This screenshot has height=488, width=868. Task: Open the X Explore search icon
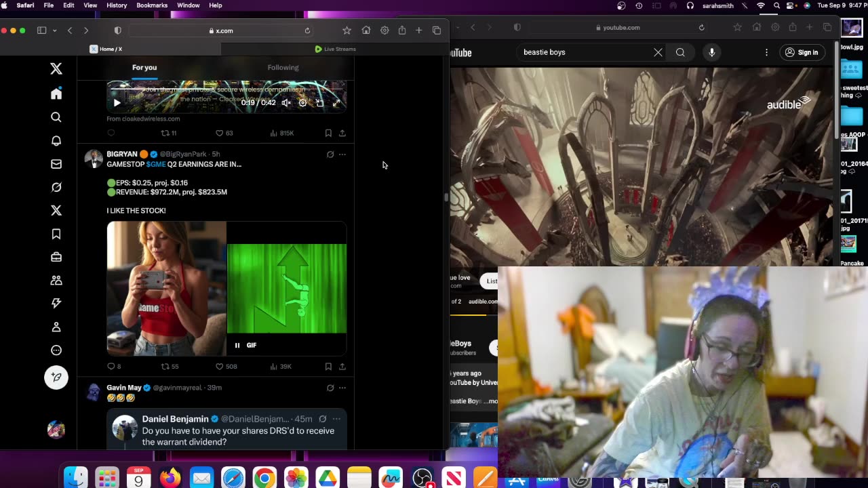tap(56, 117)
